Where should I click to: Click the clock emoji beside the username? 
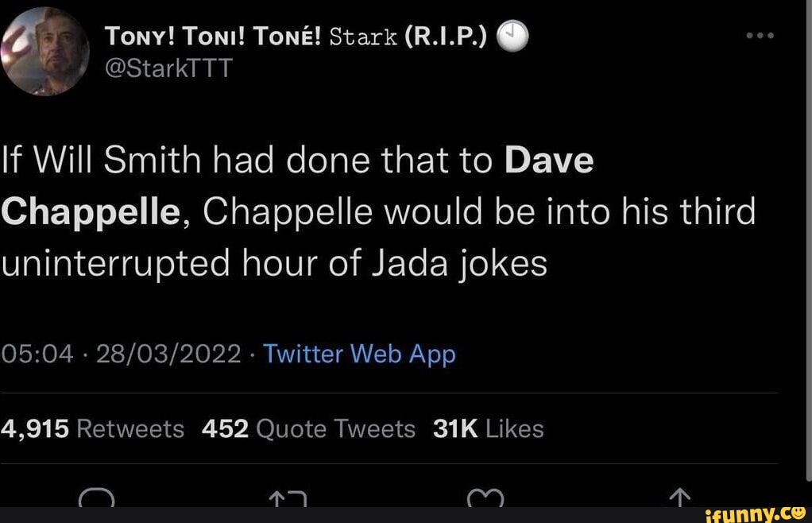click(509, 34)
